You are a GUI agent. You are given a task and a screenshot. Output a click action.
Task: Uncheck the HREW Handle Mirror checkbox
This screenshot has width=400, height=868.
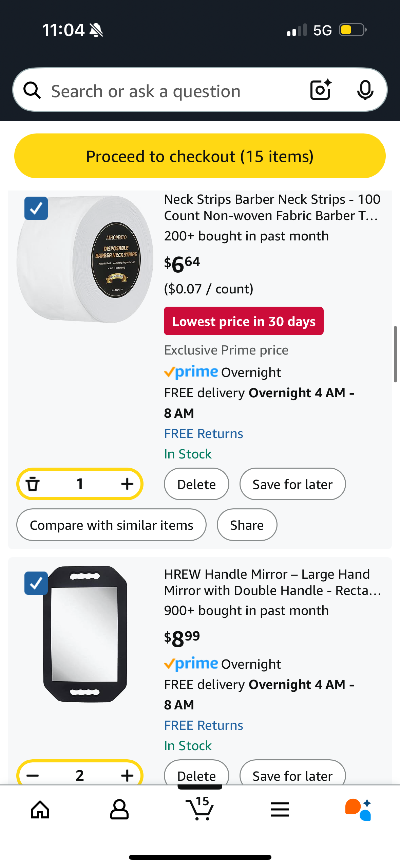[x=36, y=583]
